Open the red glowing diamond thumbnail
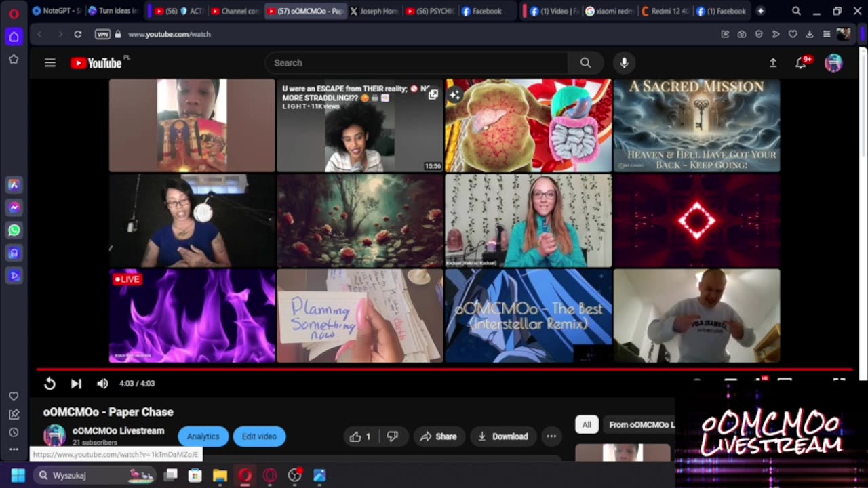The image size is (868, 488). click(696, 221)
